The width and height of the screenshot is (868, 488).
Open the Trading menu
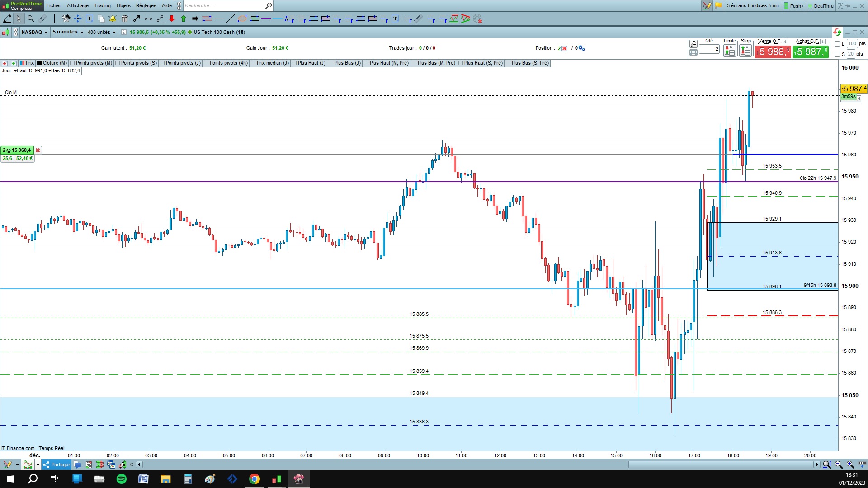coord(102,5)
